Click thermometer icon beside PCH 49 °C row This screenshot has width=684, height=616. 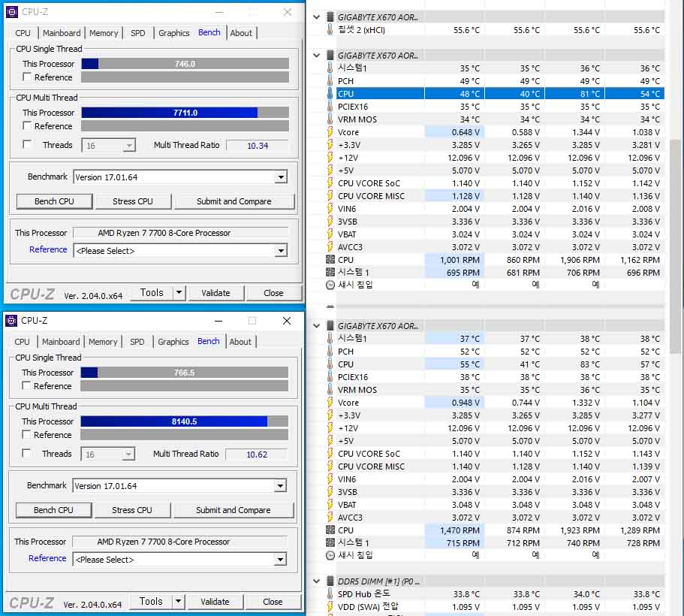coord(330,81)
